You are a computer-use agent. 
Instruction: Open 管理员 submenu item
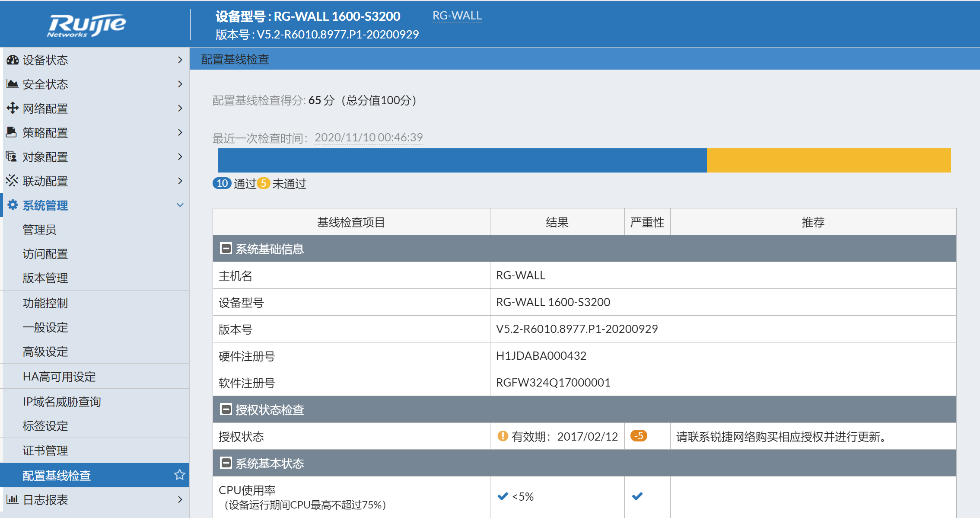[x=40, y=230]
